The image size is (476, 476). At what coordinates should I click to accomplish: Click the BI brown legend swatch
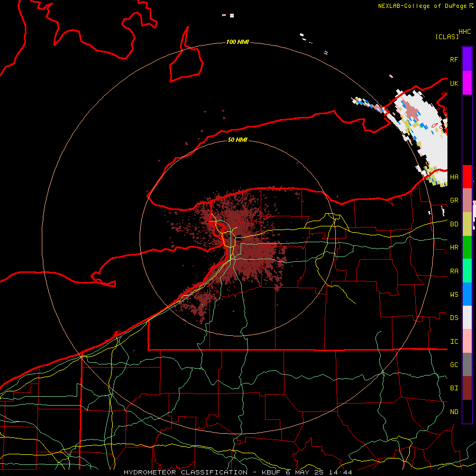click(x=467, y=388)
